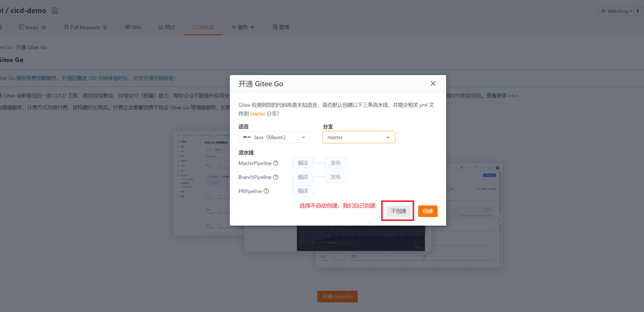The width and height of the screenshot is (644, 312).
Task: Click the MasterPipeline help question icon
Action: tap(276, 163)
